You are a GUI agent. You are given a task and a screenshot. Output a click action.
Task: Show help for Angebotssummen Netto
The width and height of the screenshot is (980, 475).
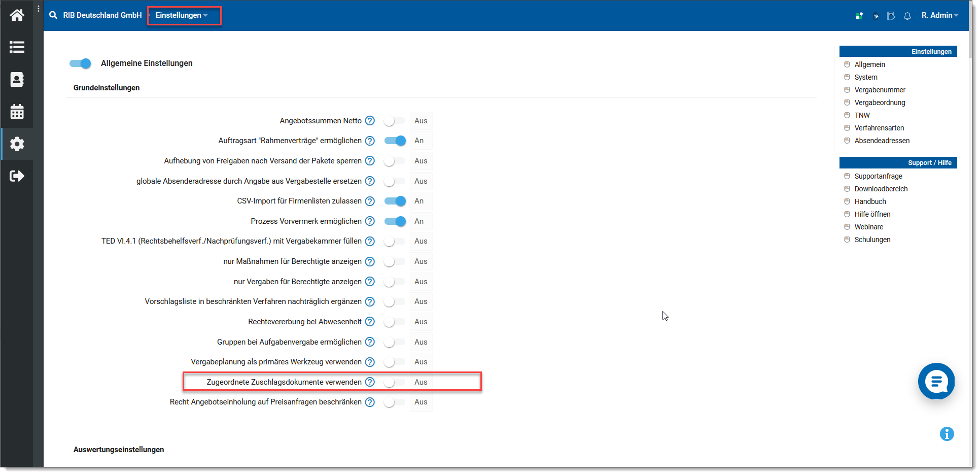370,121
